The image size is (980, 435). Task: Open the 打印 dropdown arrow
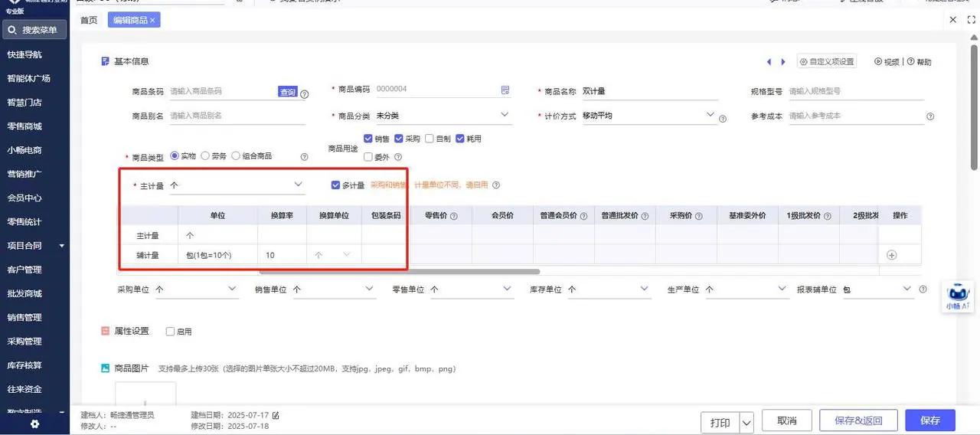746,421
